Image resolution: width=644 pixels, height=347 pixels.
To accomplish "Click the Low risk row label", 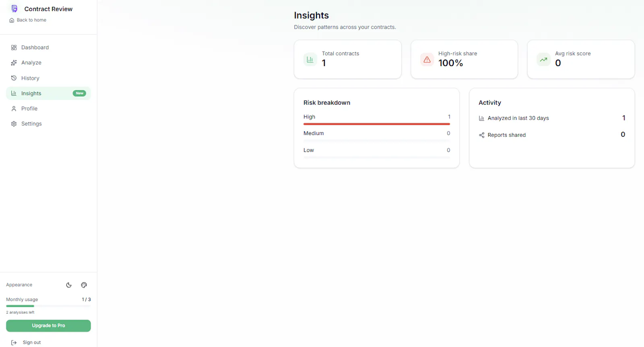I will tap(309, 150).
